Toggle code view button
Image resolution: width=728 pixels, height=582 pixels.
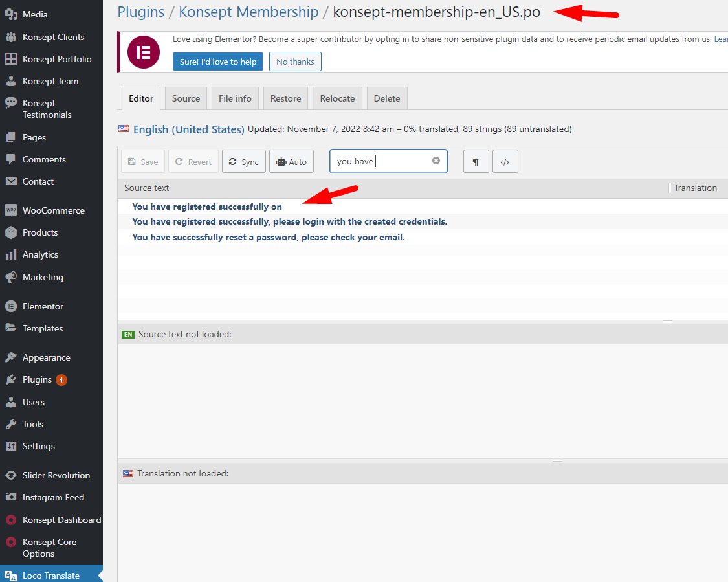pos(505,162)
